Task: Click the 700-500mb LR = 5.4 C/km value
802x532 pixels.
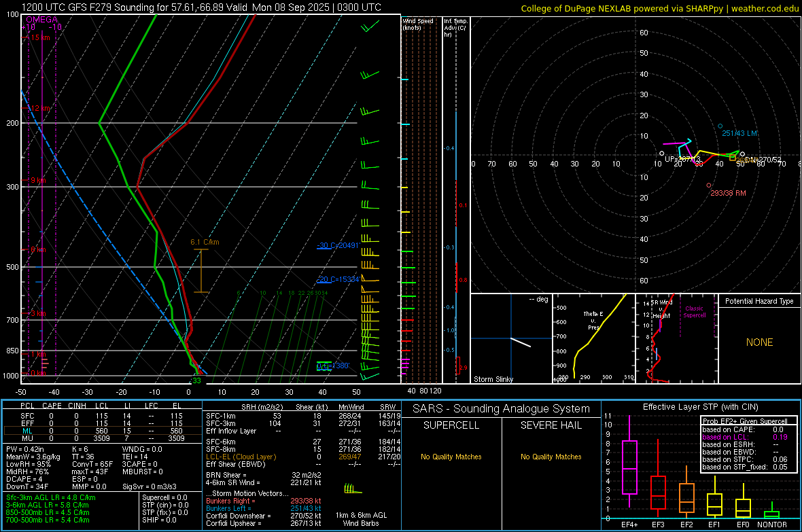Action: coord(48,520)
